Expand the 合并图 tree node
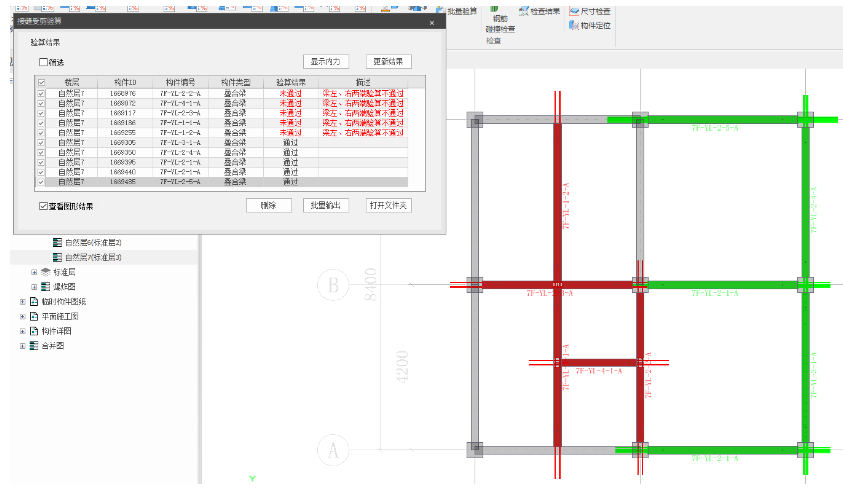 (22, 345)
